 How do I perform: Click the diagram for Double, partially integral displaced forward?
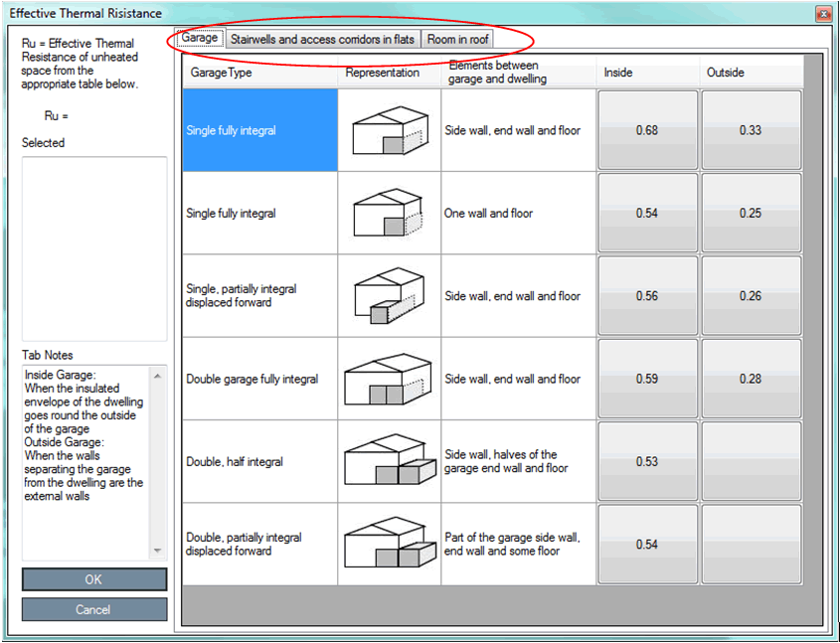(390, 544)
